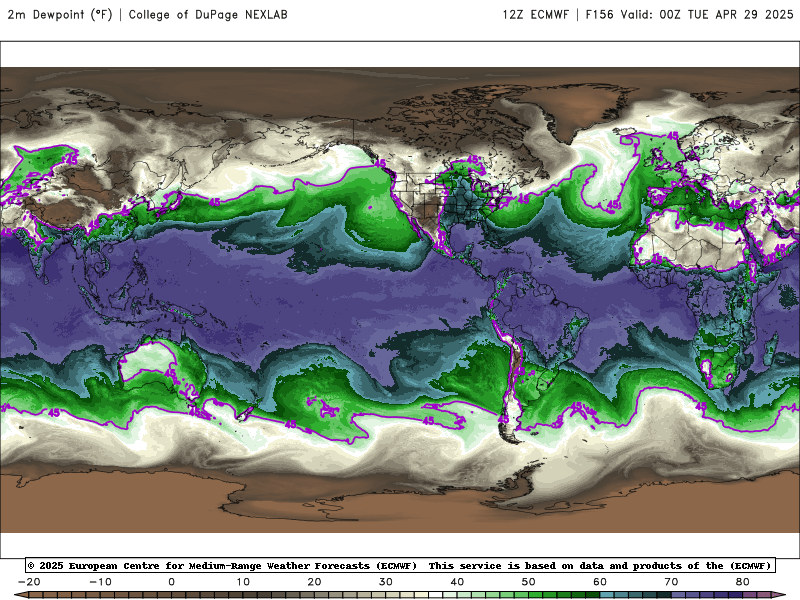
Task: Click the '12Z ECMWF' model run label
Action: click(535, 15)
